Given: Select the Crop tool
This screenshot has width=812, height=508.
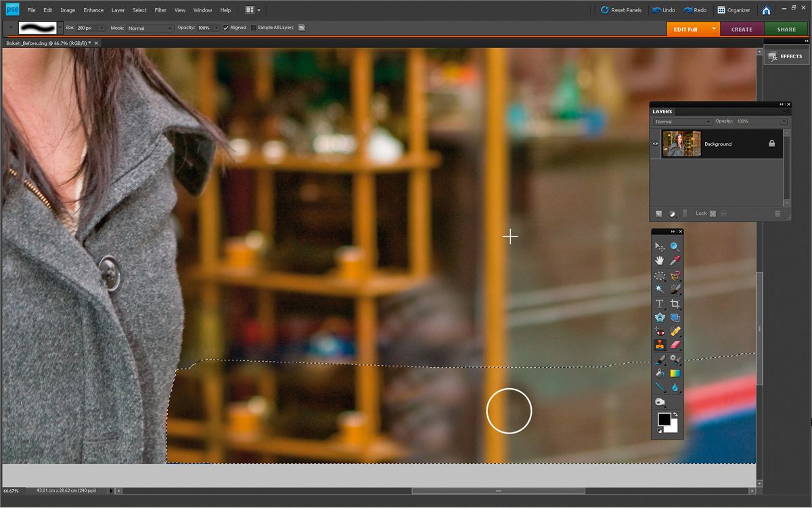Looking at the screenshot, I should point(675,303).
